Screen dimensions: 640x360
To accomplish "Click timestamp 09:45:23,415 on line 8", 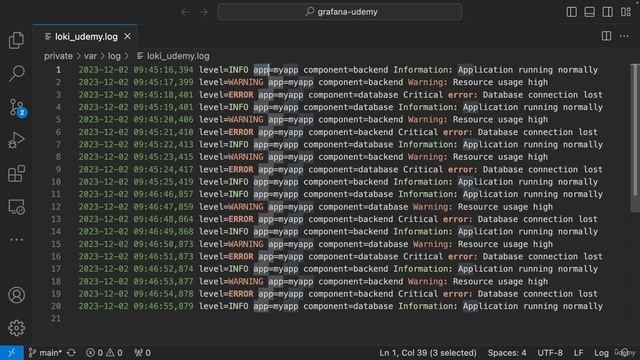I will pyautogui.click(x=163, y=157).
